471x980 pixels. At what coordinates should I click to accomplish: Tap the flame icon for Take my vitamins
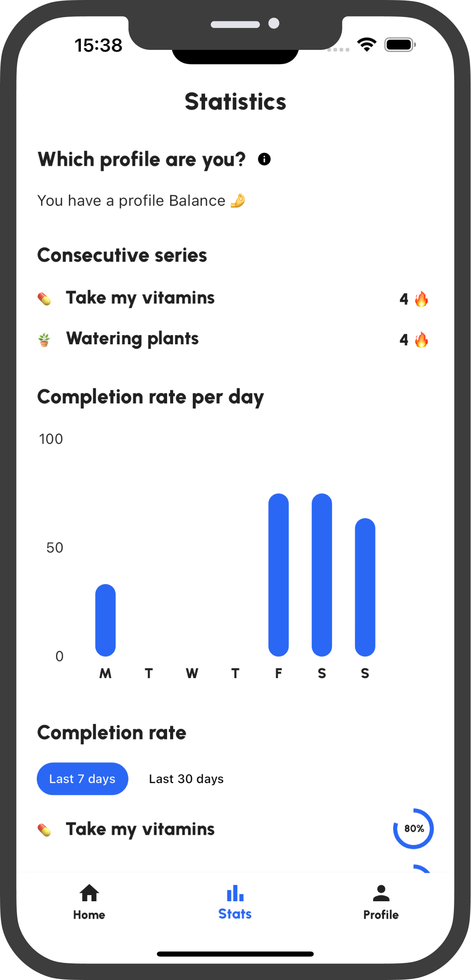(422, 299)
